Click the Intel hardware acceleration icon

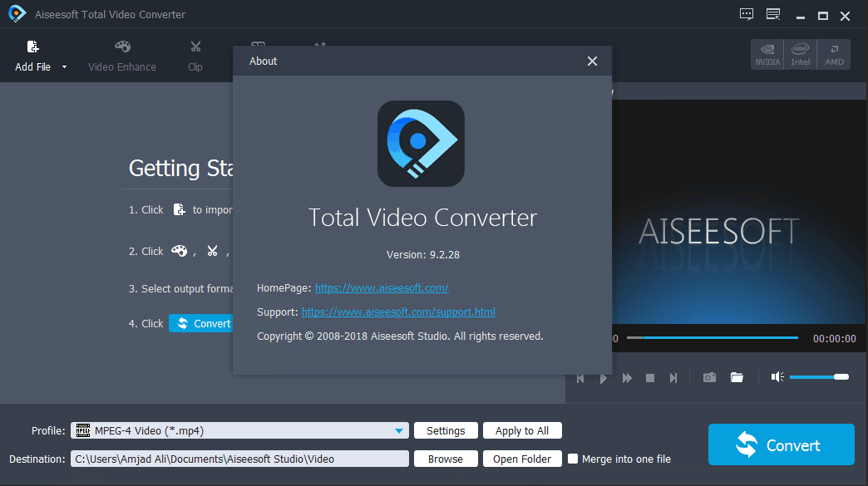(x=800, y=54)
